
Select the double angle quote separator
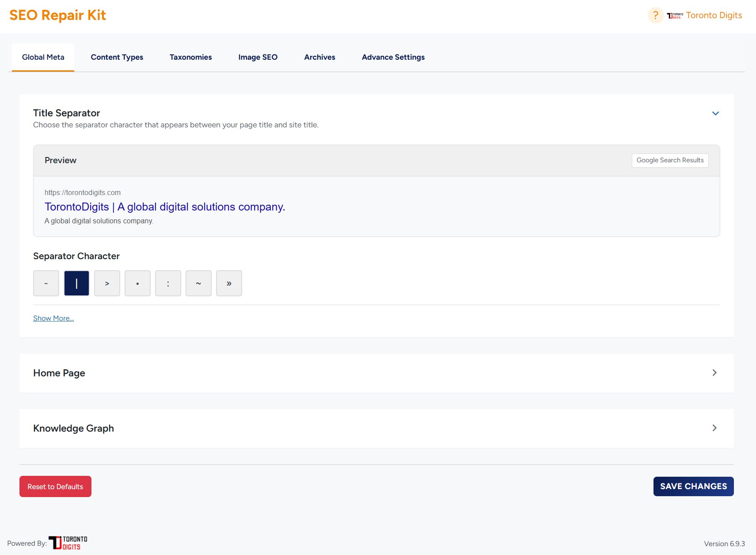click(x=229, y=283)
